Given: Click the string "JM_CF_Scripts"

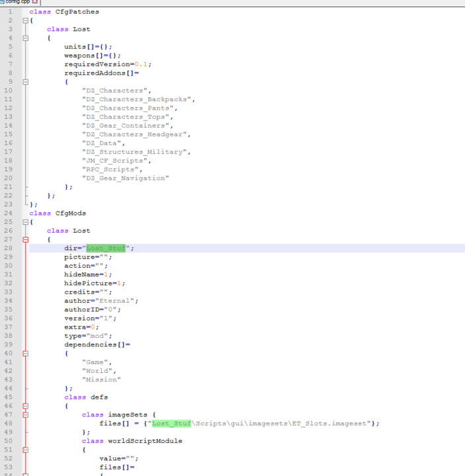Looking at the screenshot, I should (114, 161).
